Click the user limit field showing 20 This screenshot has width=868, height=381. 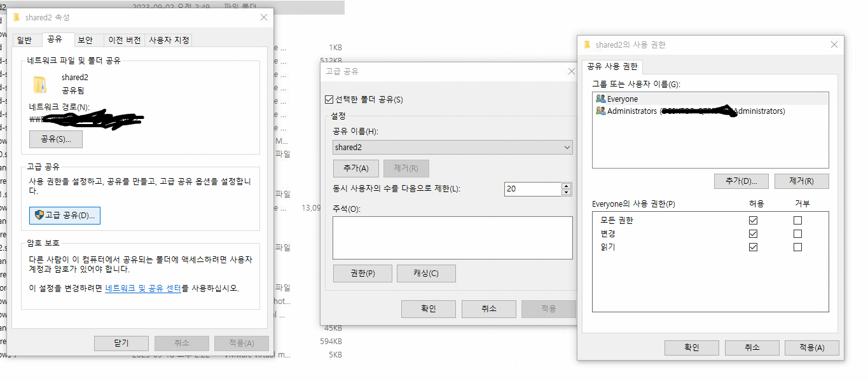pos(533,189)
